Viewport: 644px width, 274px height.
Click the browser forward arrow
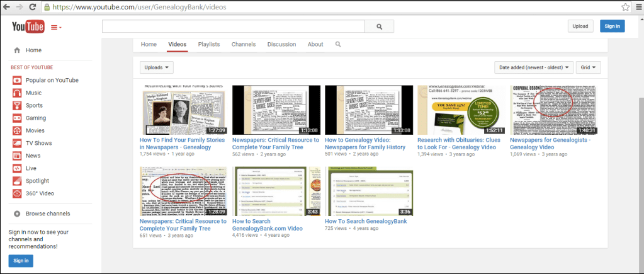20,7
